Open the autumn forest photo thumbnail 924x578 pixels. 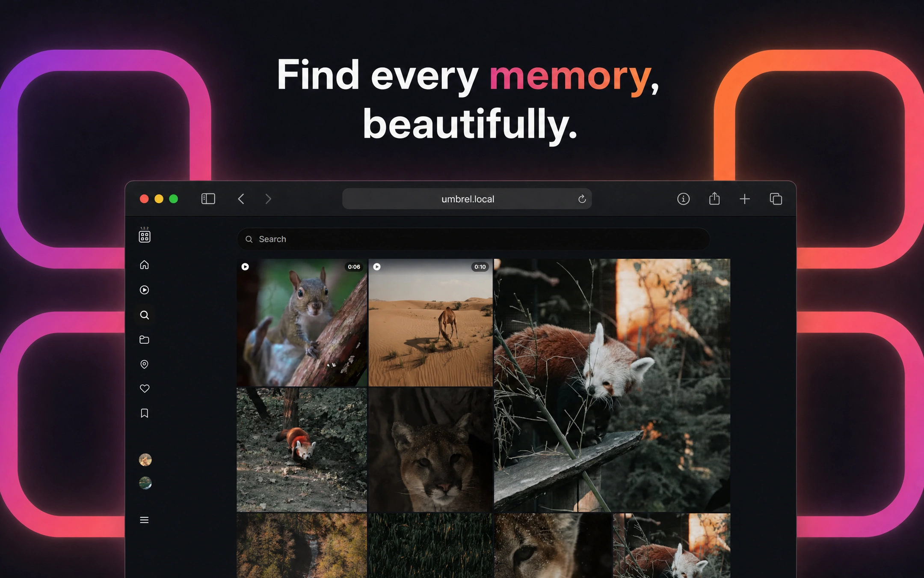tap(302, 545)
